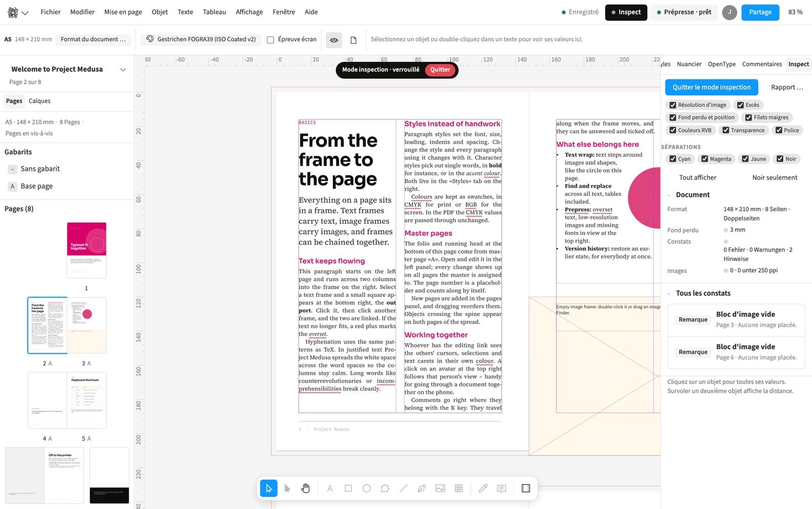Screen dimensions: 812x509
Task: Click the Inspect button in top bar
Action: coord(626,12)
